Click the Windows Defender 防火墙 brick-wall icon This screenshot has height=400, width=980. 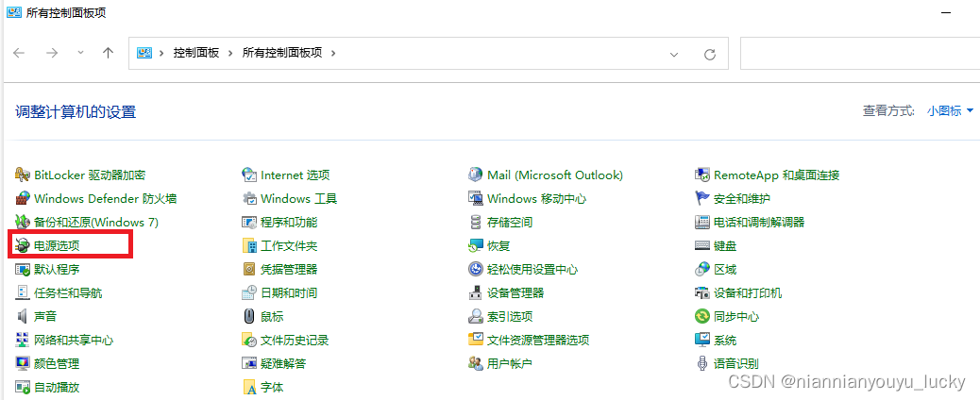(23, 199)
